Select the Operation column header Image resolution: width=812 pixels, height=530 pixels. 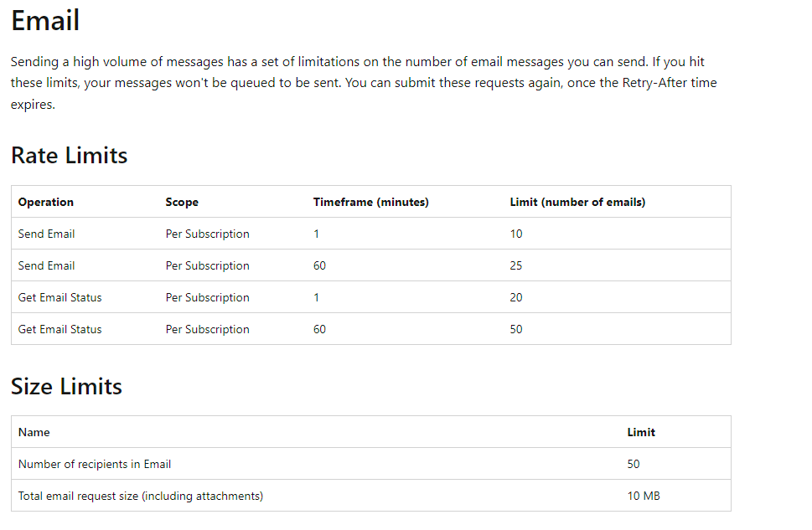coord(45,202)
